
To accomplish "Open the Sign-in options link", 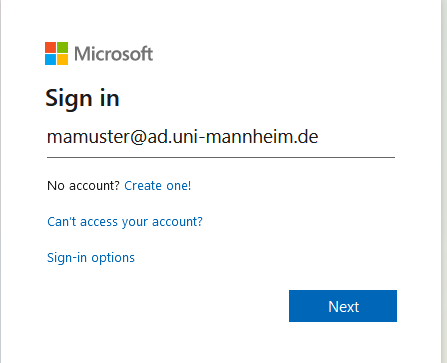I will [91, 258].
